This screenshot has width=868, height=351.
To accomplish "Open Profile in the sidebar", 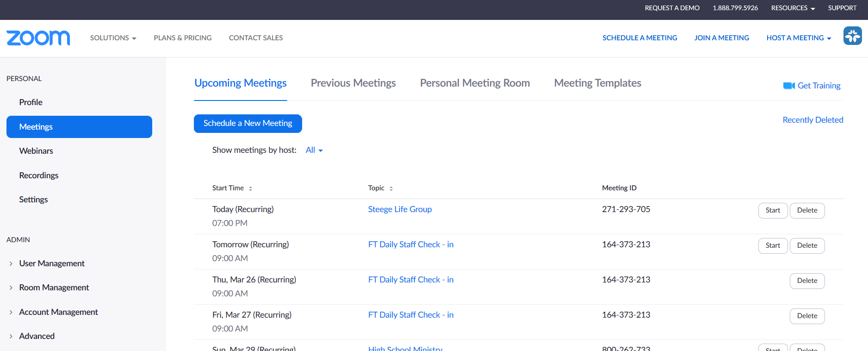I will tap(31, 102).
